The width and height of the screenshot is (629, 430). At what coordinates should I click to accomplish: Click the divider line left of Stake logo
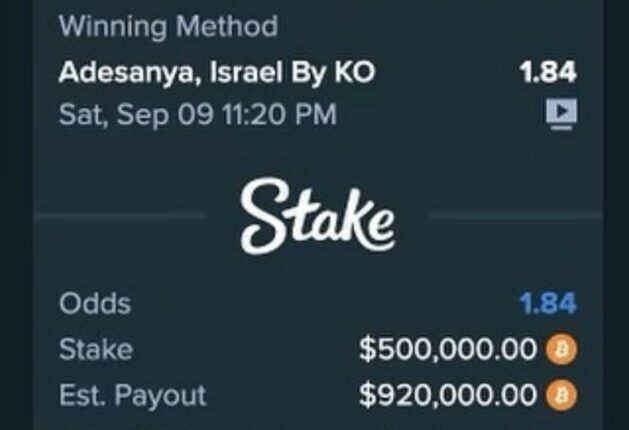[120, 215]
